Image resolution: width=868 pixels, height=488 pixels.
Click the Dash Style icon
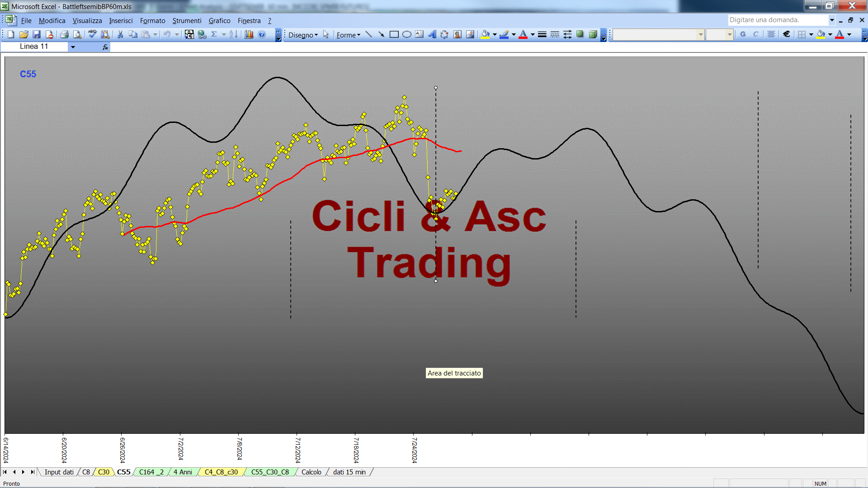click(555, 34)
